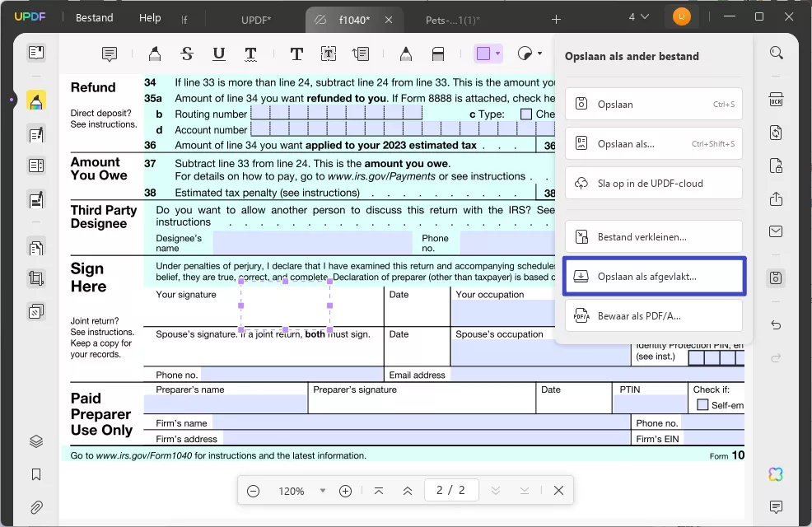Select the Text callout tool
Image resolution: width=812 pixels, height=527 pixels.
[x=361, y=54]
